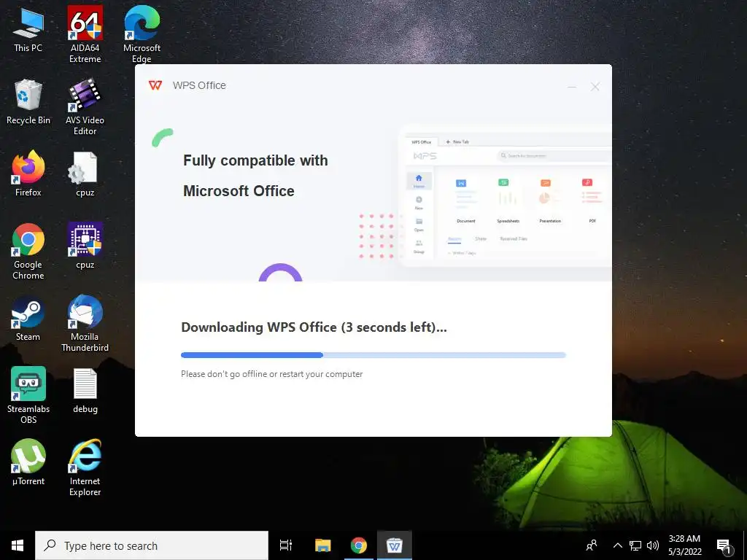The height and width of the screenshot is (560, 747).
Task: Click the taskbar search box
Action: coord(152,545)
